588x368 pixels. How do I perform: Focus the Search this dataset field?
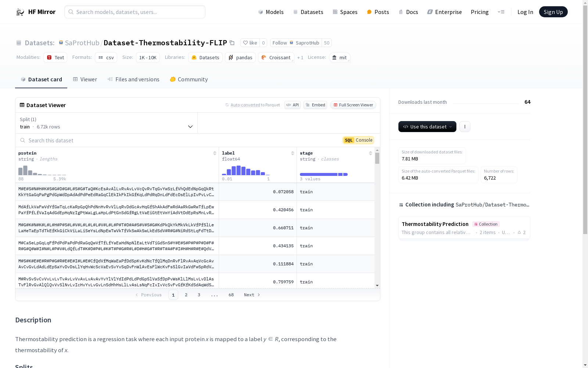click(179, 140)
